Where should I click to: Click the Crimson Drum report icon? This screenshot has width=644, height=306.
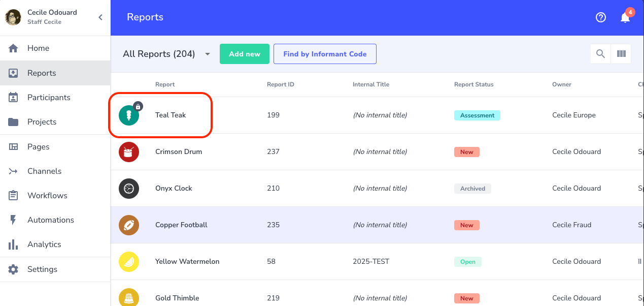[129, 152]
